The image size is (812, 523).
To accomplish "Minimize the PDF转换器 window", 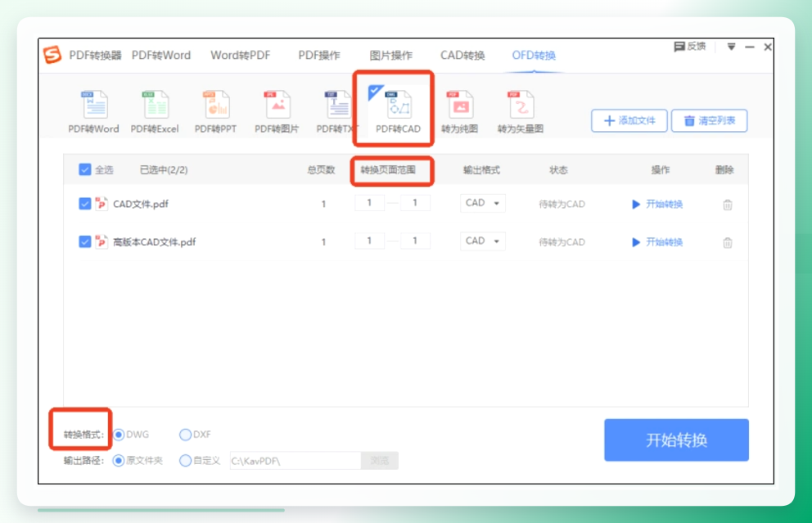I will (749, 47).
